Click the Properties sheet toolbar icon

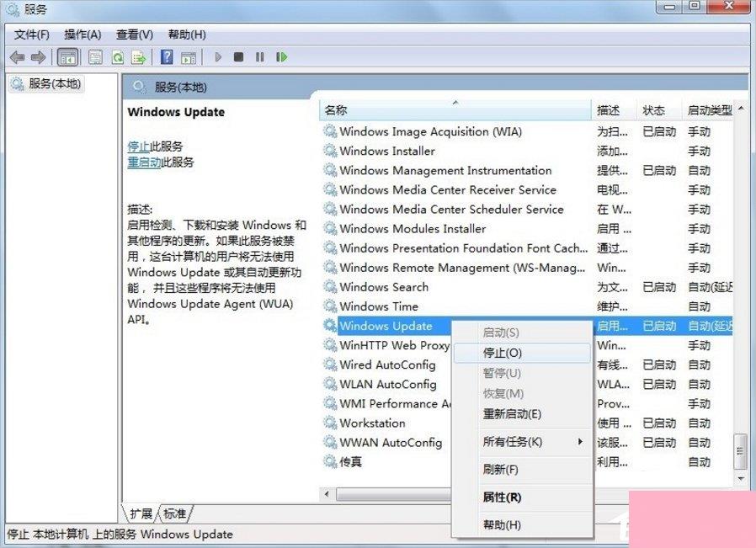click(95, 57)
